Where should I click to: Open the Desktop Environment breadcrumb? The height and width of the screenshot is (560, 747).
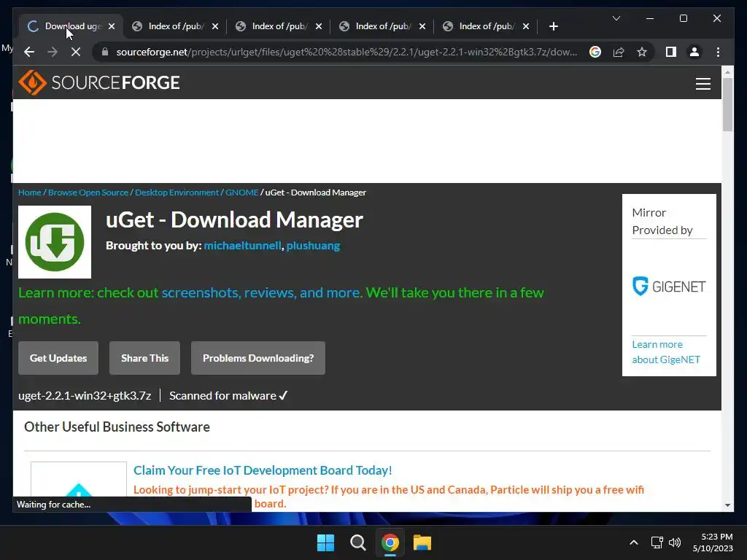pyautogui.click(x=177, y=192)
